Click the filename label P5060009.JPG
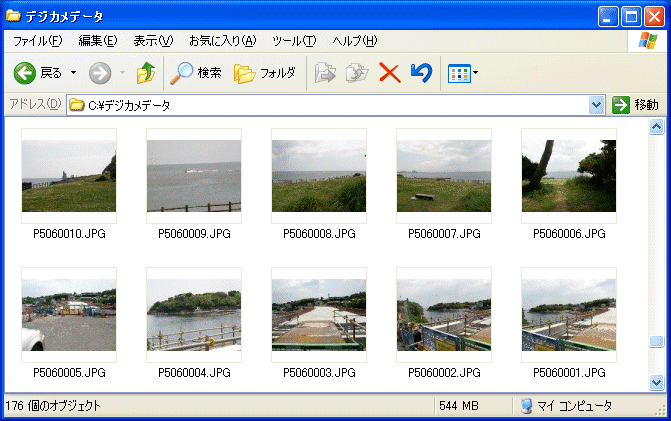This screenshot has height=421, width=671. coord(194,234)
